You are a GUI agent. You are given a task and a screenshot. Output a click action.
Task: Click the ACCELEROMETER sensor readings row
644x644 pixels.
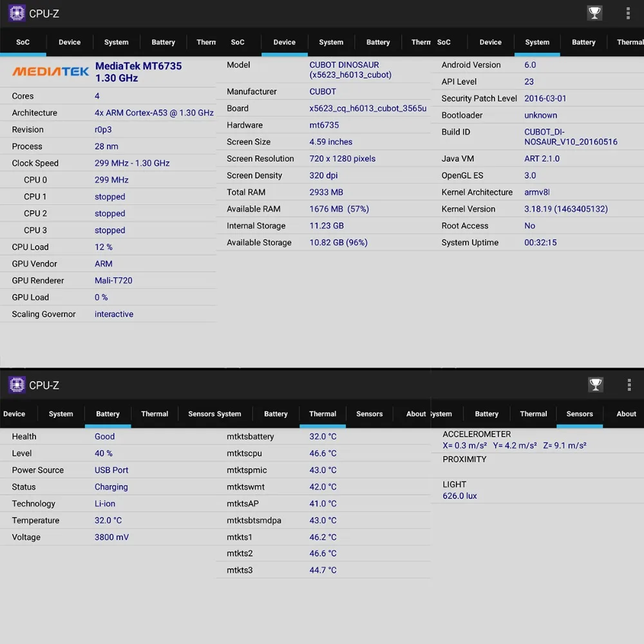pos(537,440)
